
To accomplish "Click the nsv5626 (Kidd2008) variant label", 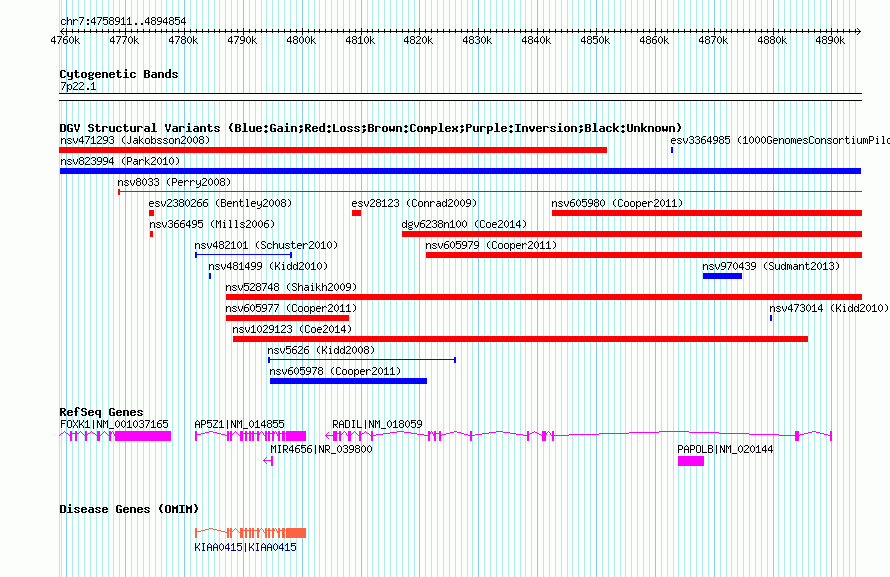I will pos(321,350).
